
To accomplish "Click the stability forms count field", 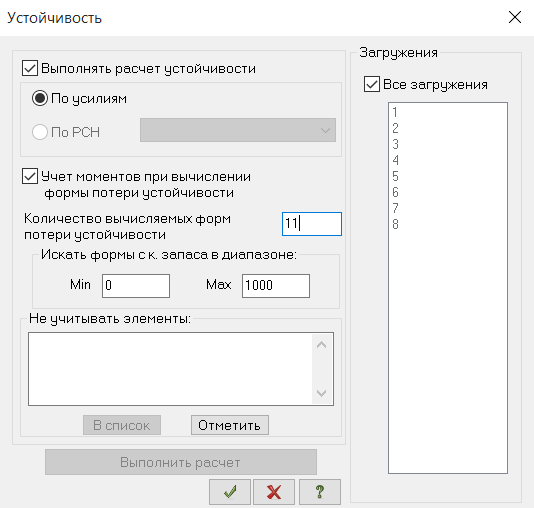I will point(312,224).
